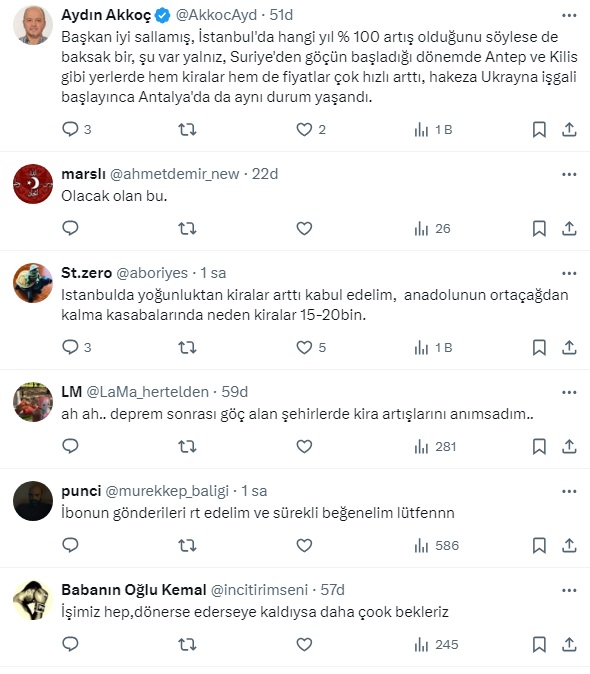Click marslı's red profile avatar
590x674 pixels.
pos(33,184)
